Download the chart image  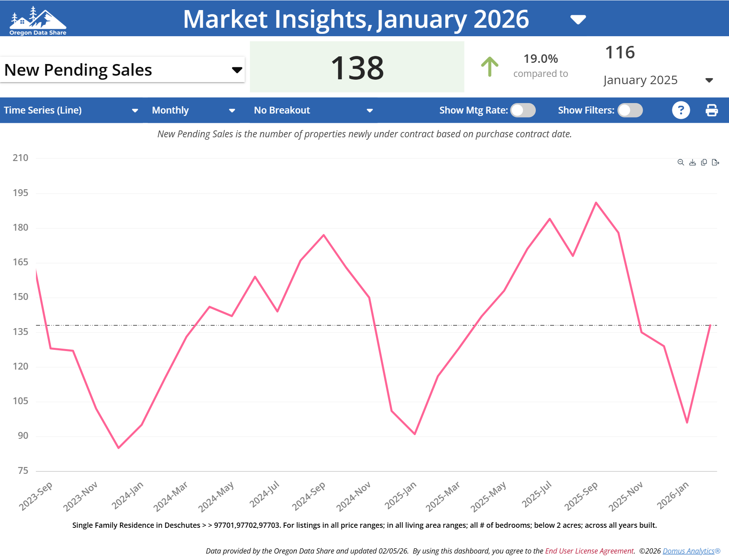693,162
